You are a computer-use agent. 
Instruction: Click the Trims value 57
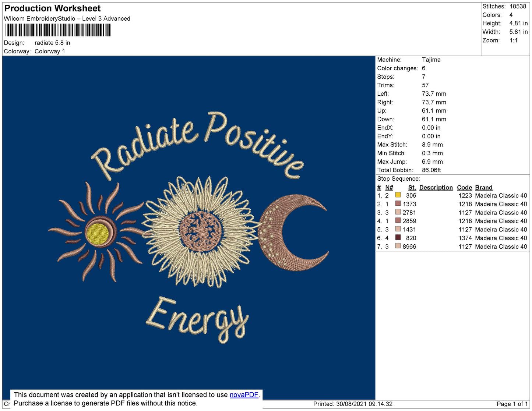[x=425, y=85]
